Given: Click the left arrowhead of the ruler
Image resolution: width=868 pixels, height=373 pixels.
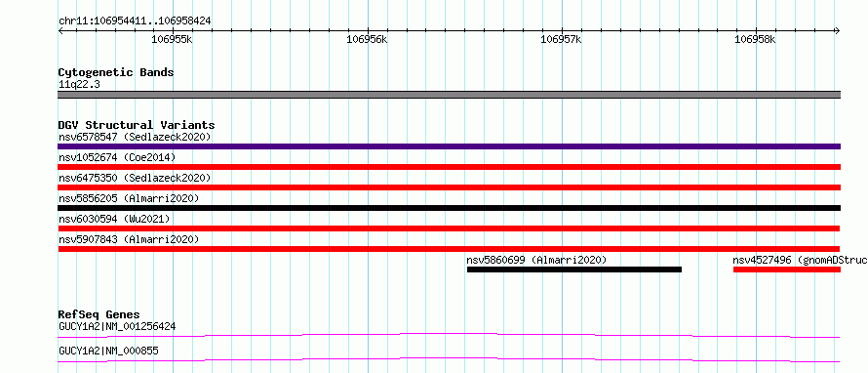Looking at the screenshot, I should [x=60, y=31].
